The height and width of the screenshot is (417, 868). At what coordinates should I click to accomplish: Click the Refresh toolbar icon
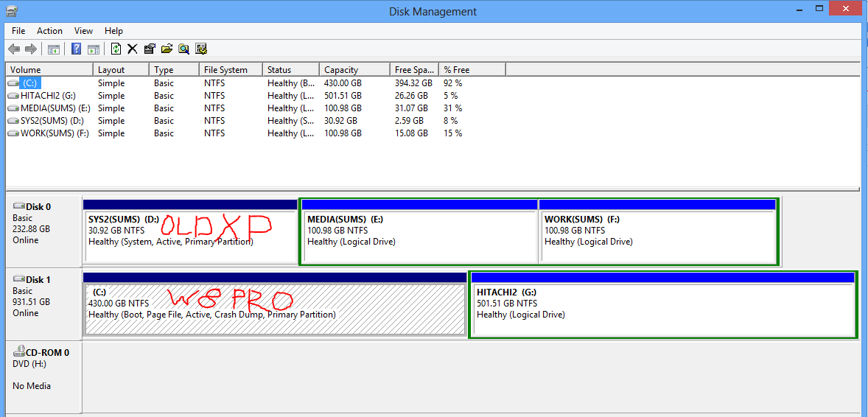[116, 49]
